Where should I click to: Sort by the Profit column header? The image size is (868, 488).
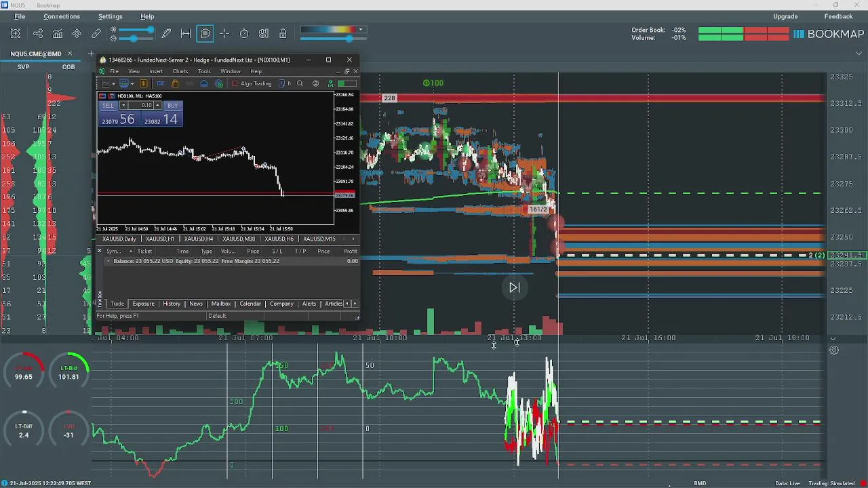tap(351, 251)
